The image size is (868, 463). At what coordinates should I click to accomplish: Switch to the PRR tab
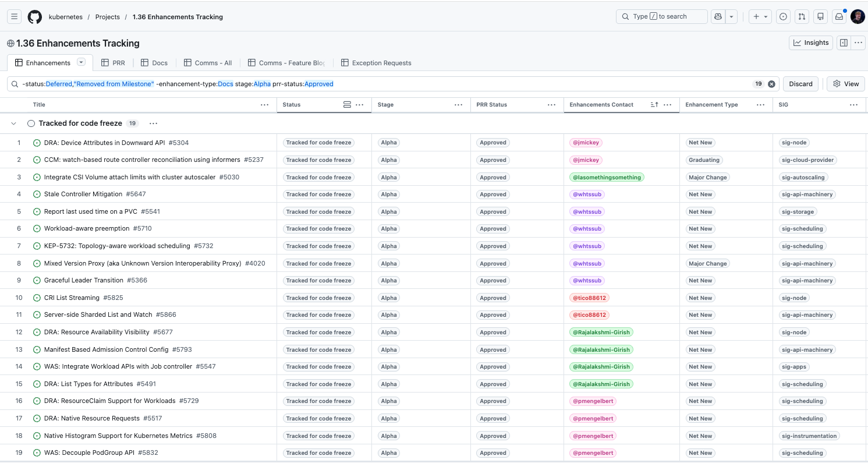tap(113, 63)
